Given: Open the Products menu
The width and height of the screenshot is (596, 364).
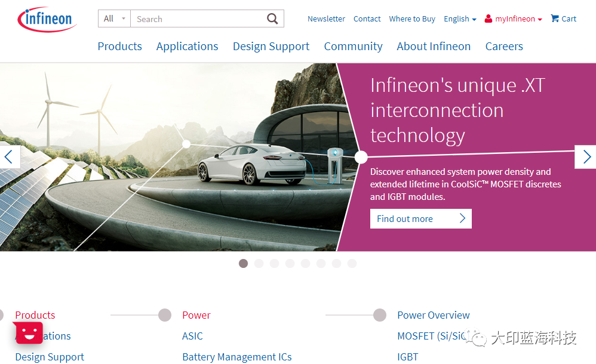Looking at the screenshot, I should [x=120, y=47].
